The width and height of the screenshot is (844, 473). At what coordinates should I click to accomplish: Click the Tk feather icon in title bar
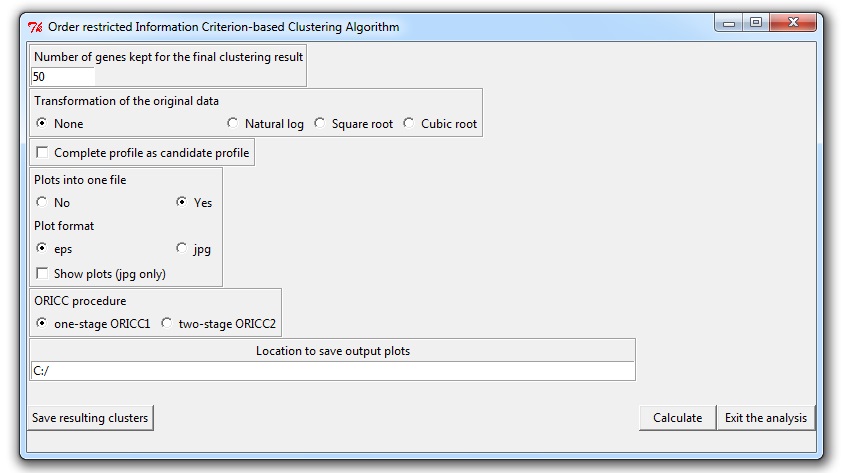pyautogui.click(x=34, y=27)
